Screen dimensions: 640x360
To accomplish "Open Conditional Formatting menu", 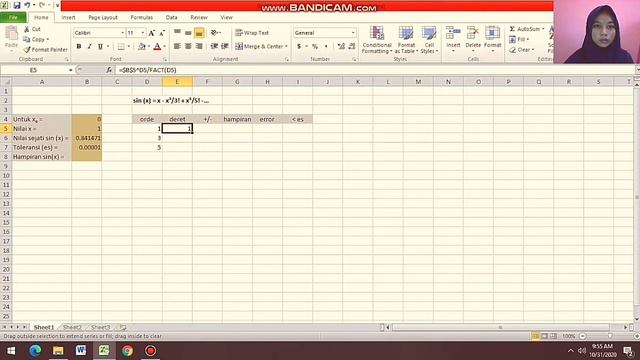I will pos(377,40).
